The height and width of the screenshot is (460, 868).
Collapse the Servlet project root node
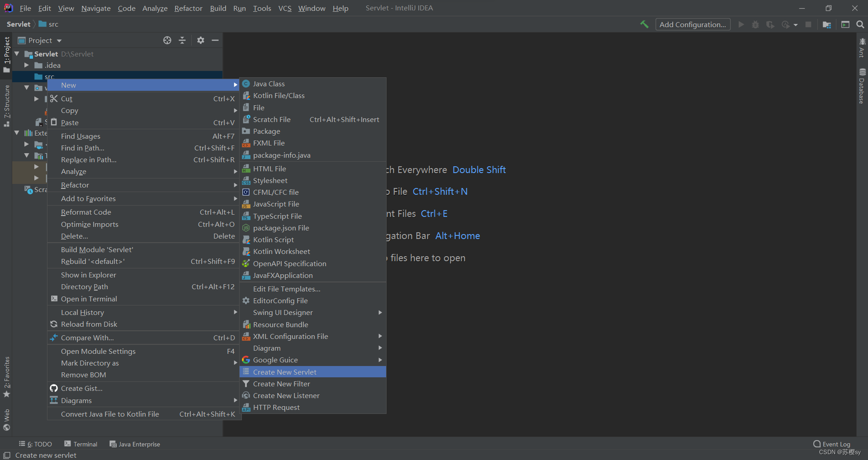[x=17, y=54]
